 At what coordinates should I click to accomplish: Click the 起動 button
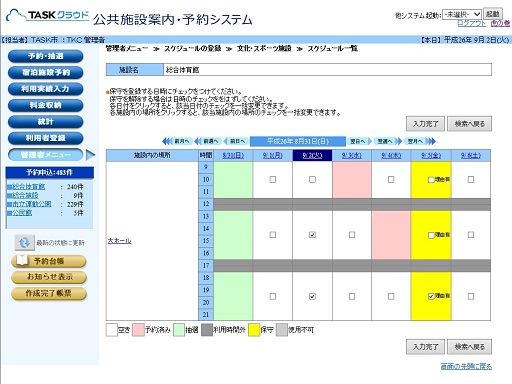(493, 14)
